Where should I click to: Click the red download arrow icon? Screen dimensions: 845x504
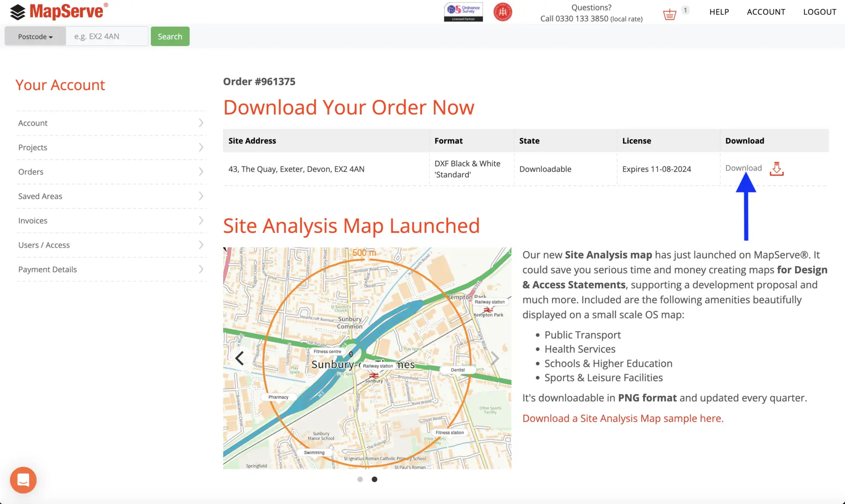point(777,169)
